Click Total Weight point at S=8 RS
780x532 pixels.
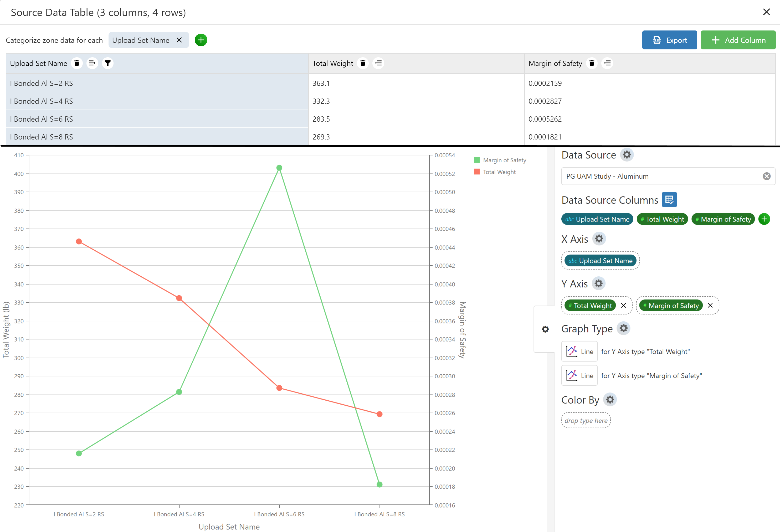379,414
